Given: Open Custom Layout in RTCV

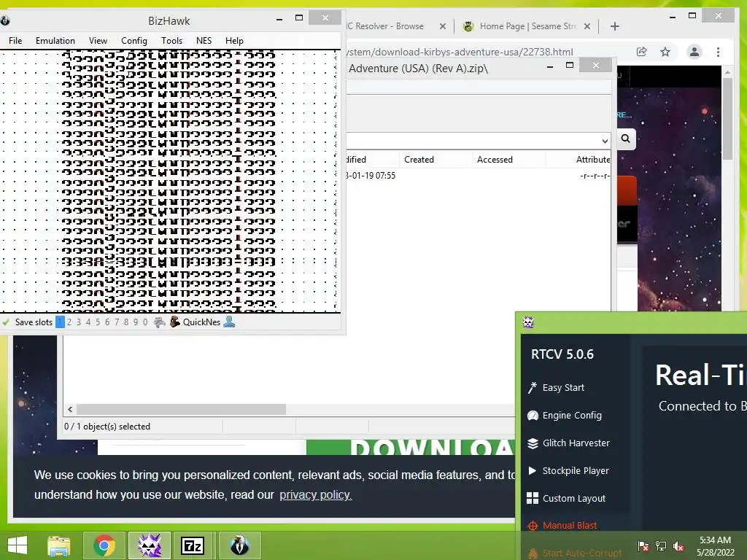Looking at the screenshot, I should click(574, 498).
